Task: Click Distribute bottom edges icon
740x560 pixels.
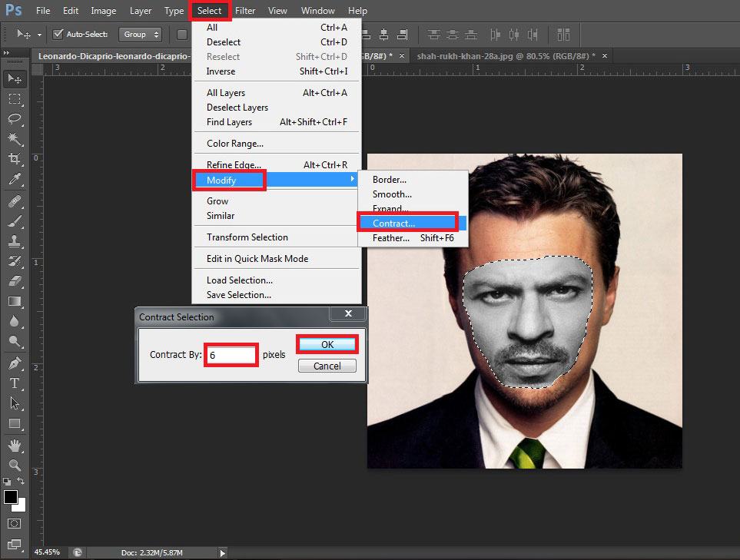Action: (470, 35)
